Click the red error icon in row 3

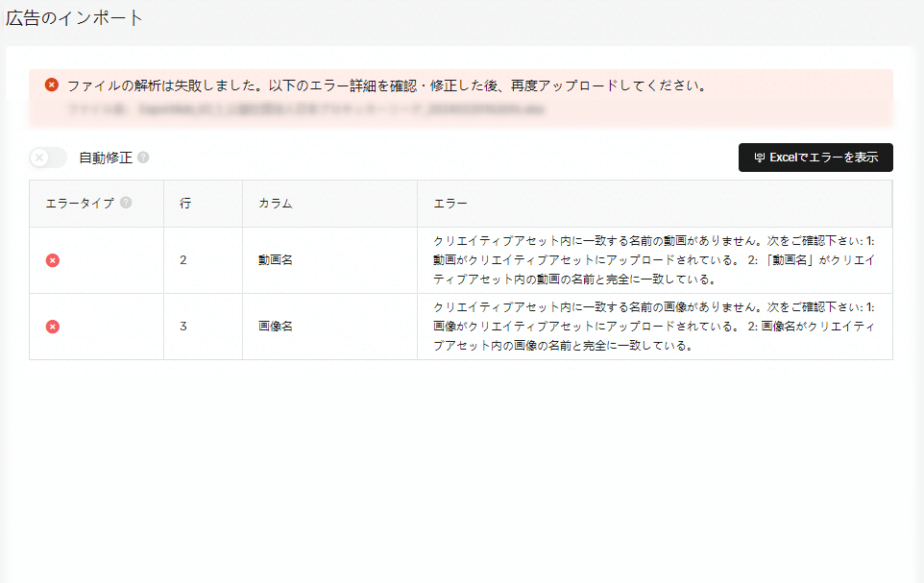(53, 327)
